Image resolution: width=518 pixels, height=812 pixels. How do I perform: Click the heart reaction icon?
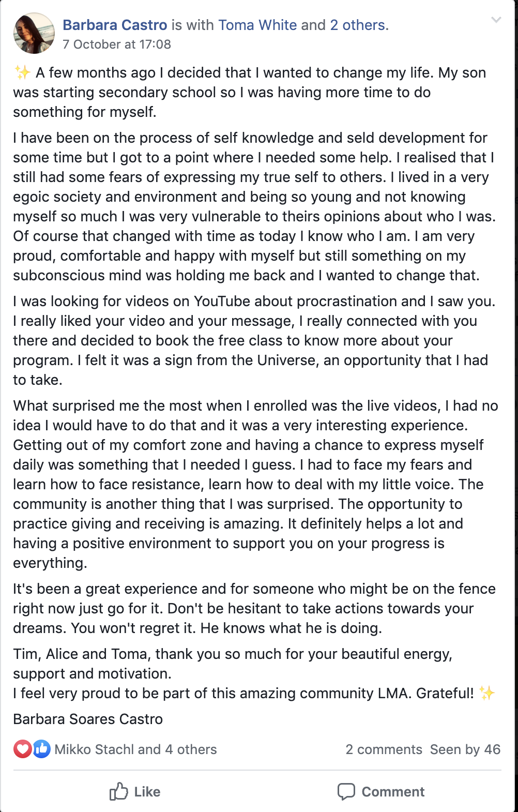pyautogui.click(x=22, y=749)
